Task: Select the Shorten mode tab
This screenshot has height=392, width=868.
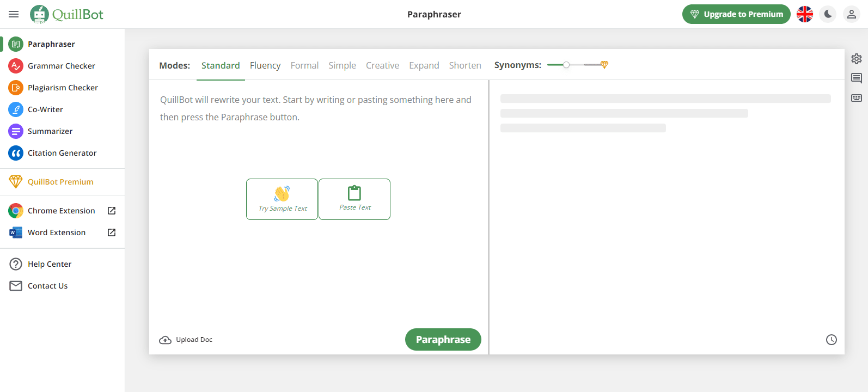Action: tap(465, 65)
